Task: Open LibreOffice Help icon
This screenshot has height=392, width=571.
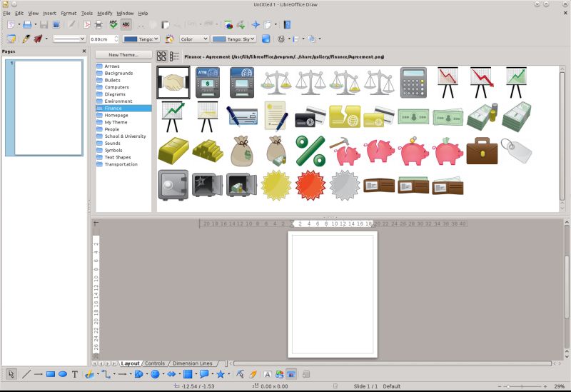Action: pyautogui.click(x=287, y=25)
